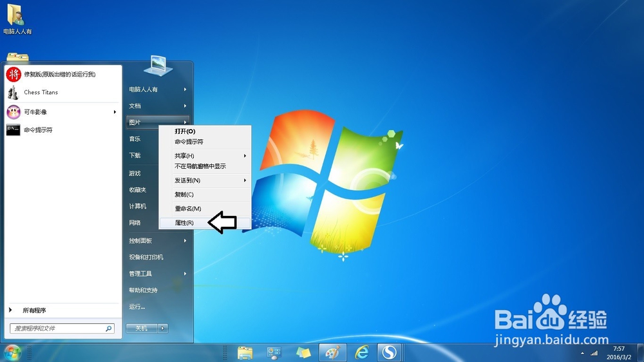This screenshot has width=644, height=362.
Task: Open 计算机 from the Start menu
Action: (138, 206)
